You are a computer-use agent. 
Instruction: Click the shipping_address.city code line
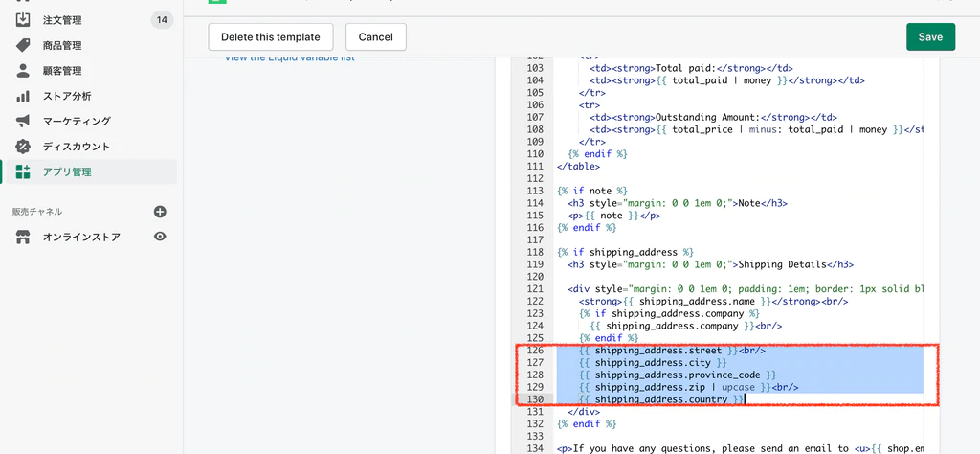[x=653, y=363]
